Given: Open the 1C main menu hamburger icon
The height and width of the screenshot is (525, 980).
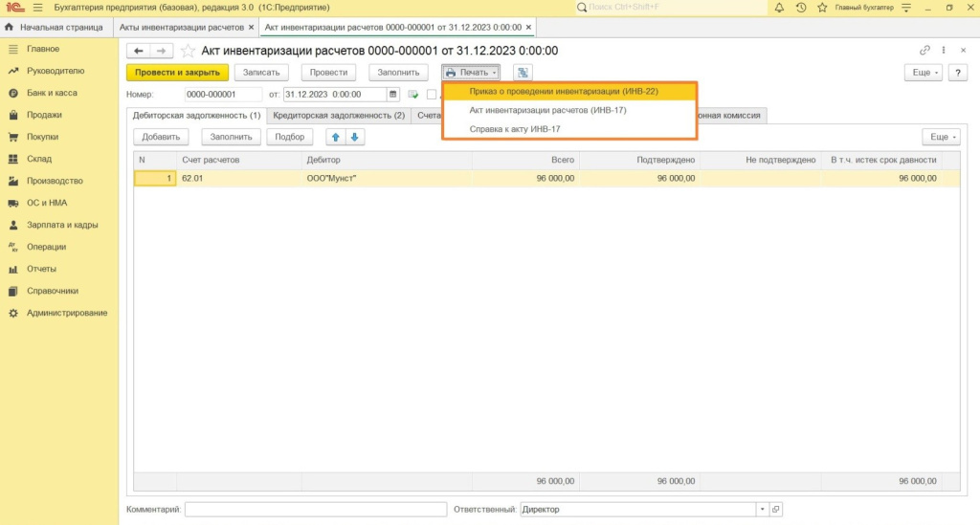Looking at the screenshot, I should point(37,8).
